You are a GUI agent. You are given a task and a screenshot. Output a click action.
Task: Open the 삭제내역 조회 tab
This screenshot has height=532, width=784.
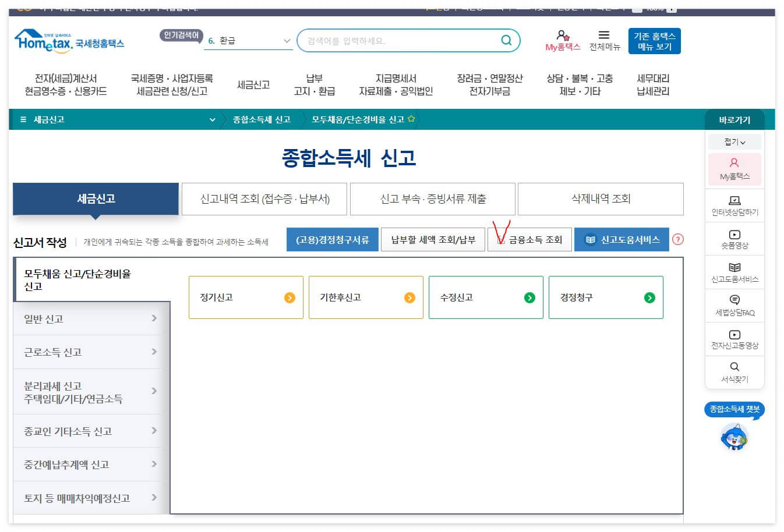point(599,199)
